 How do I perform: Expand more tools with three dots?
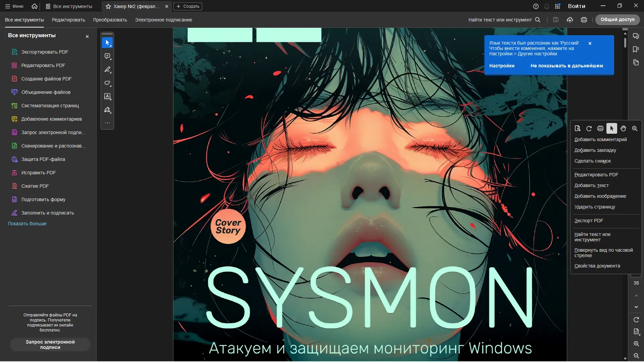(107, 123)
